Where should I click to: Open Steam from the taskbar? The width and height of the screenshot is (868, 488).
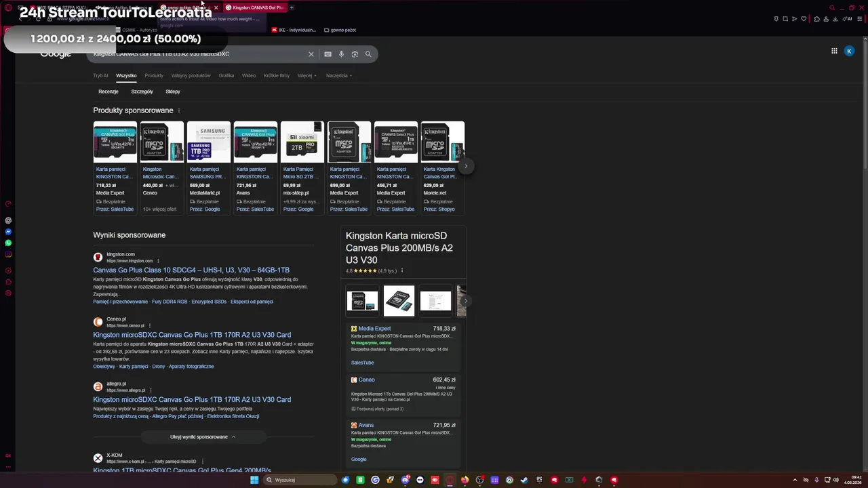tap(524, 480)
